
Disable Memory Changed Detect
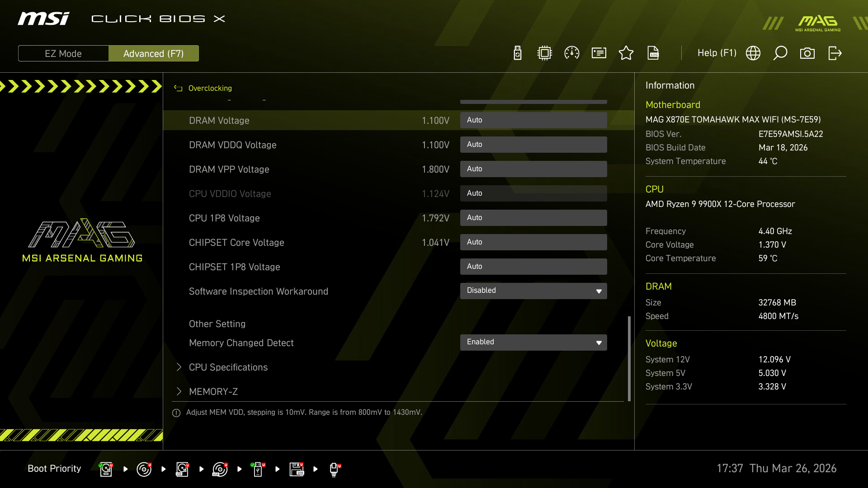tap(533, 342)
